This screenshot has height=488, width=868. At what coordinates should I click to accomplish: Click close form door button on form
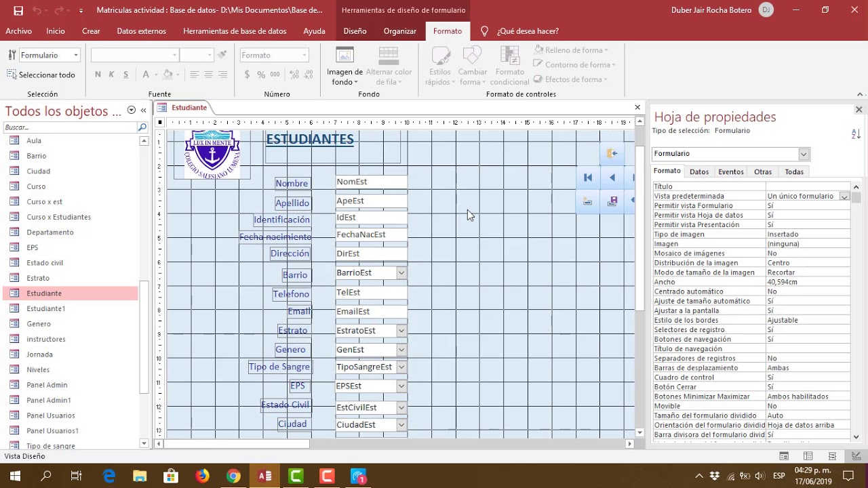point(612,153)
